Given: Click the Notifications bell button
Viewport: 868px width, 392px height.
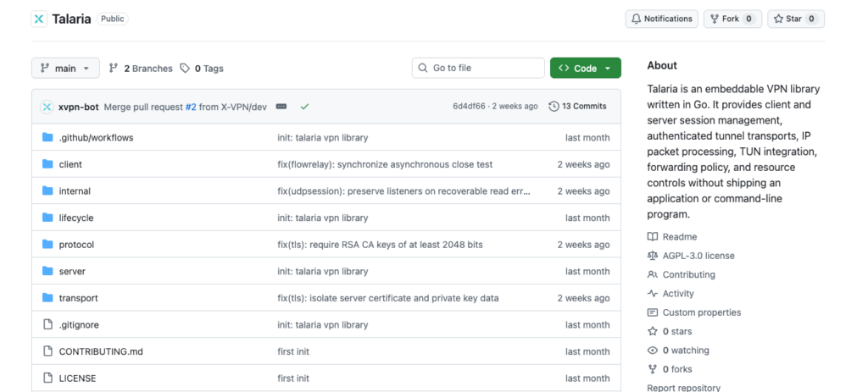Looking at the screenshot, I should (661, 19).
